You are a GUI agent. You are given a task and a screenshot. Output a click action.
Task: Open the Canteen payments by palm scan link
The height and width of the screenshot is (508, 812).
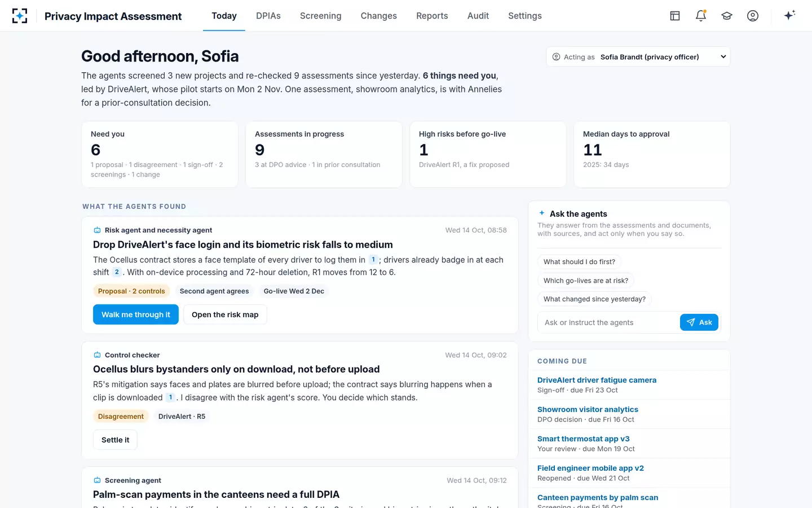coord(598,498)
